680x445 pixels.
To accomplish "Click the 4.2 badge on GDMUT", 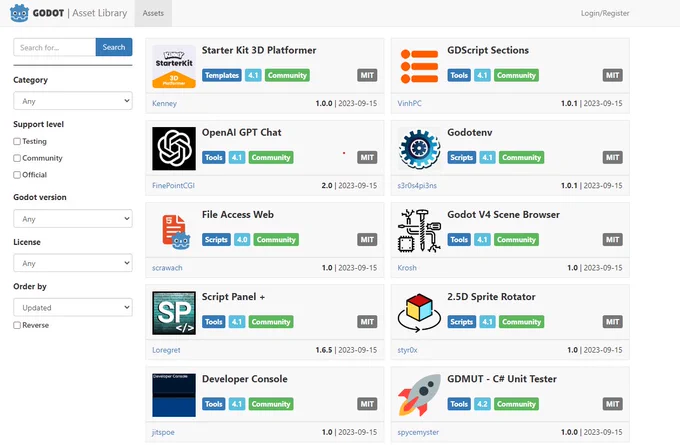I will point(482,404).
